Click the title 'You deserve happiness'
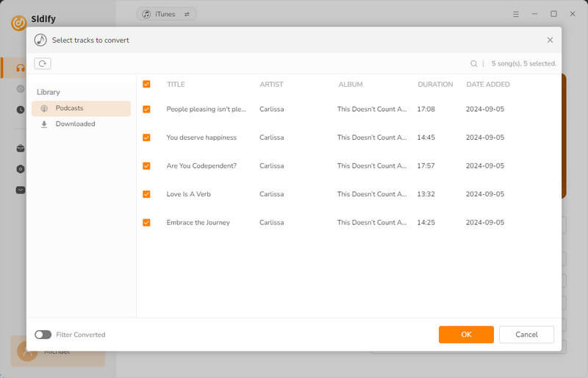 coord(201,138)
